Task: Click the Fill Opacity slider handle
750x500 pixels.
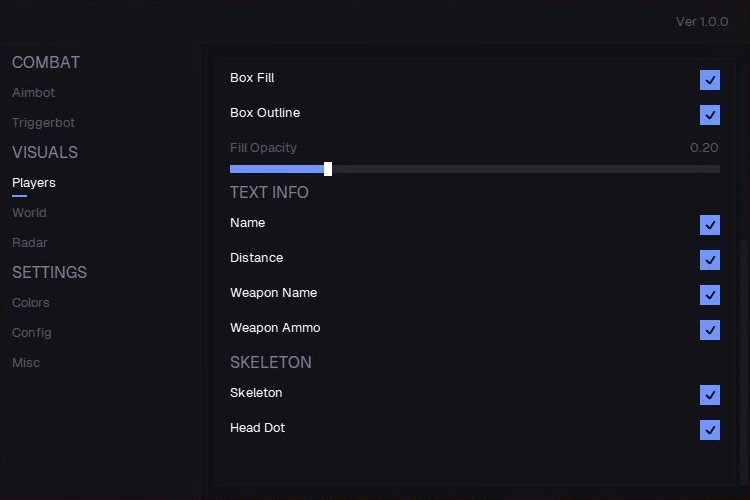Action: click(x=328, y=169)
